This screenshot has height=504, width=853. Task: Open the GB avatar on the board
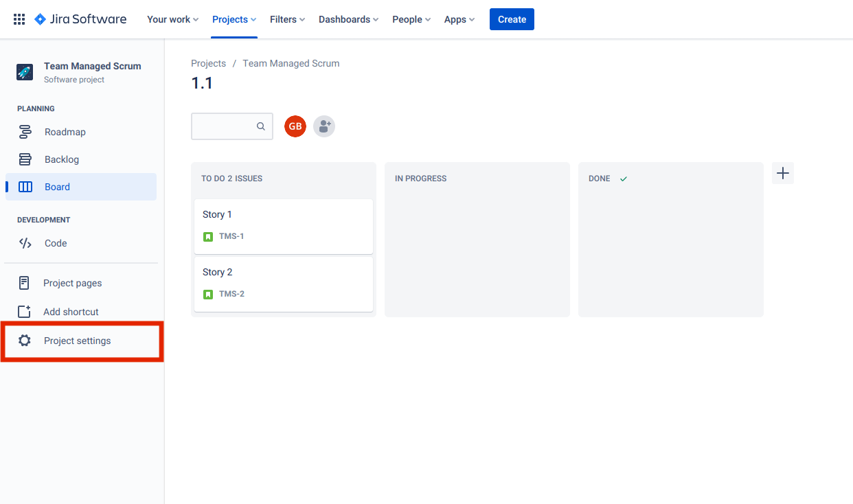295,126
